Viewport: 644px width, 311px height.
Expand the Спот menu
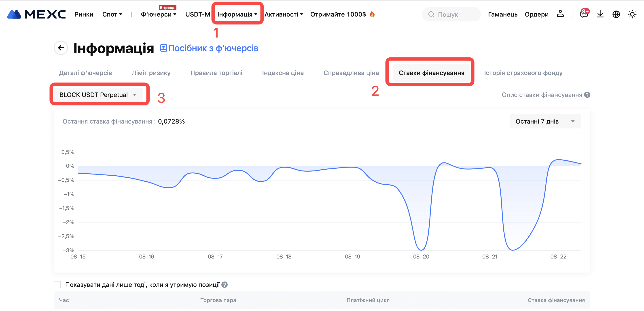pyautogui.click(x=112, y=14)
